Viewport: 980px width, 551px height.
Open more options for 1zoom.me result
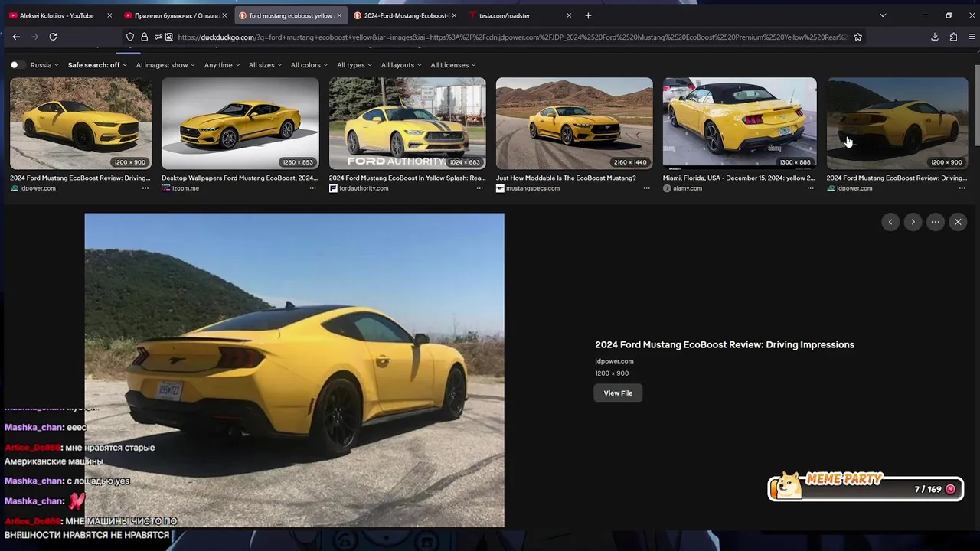(312, 188)
